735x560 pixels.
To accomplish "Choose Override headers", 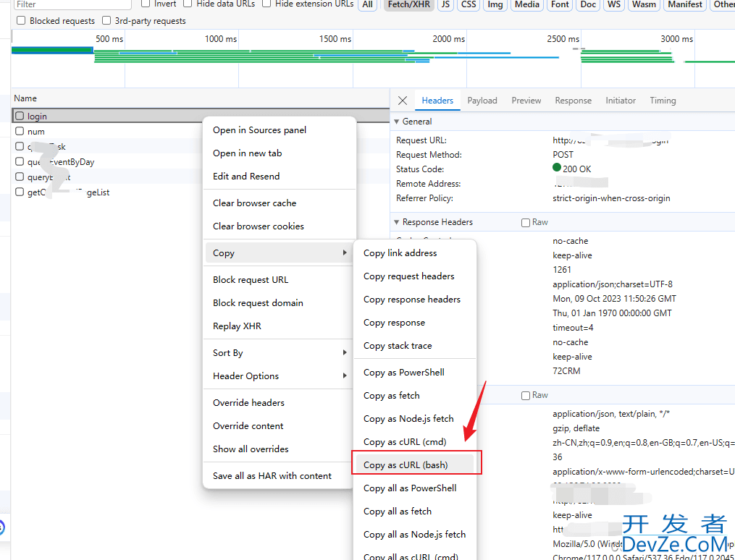I will [280, 403].
